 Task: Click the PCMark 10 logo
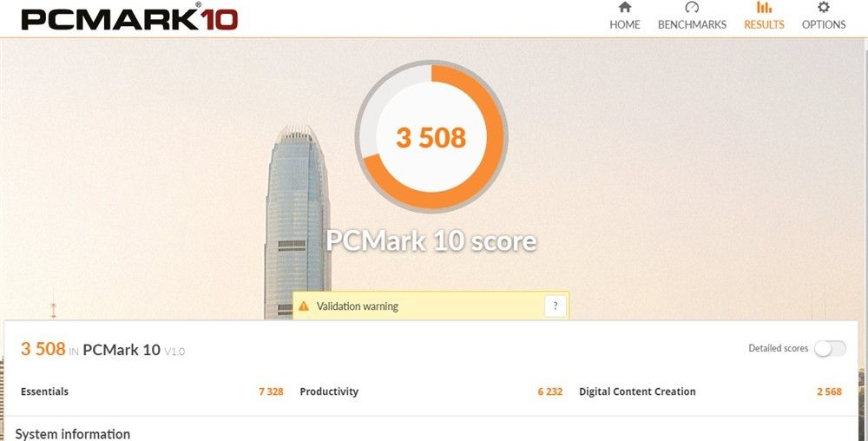130,17
